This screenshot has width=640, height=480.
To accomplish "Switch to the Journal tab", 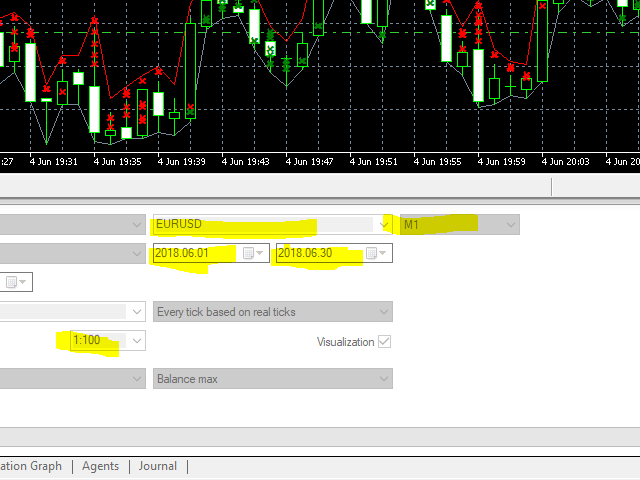I will point(158,466).
